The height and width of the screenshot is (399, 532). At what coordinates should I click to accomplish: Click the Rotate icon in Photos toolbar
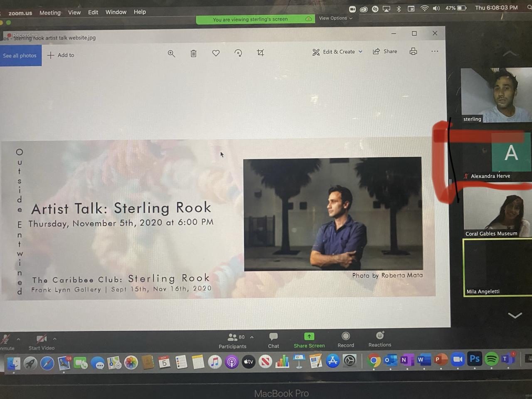coord(238,53)
